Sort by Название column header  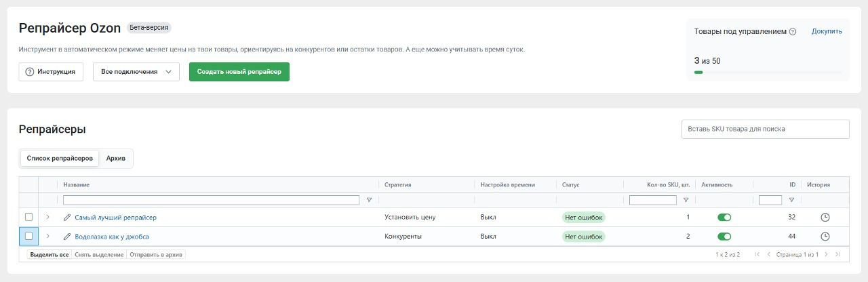click(x=77, y=185)
